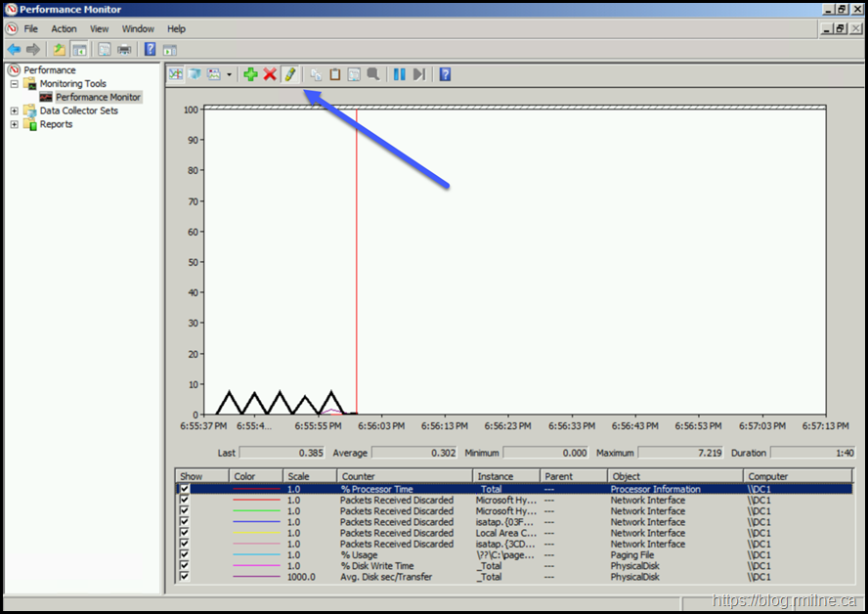868x614 pixels.
Task: Expand the Reports tree node
Action: pos(15,125)
